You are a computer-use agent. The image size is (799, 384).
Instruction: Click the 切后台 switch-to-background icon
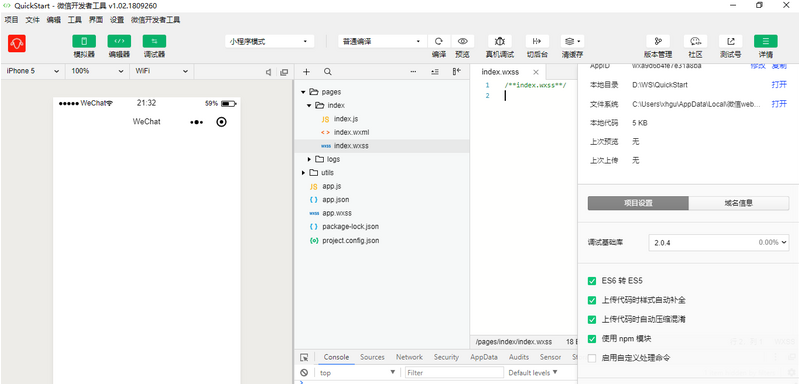tap(537, 41)
